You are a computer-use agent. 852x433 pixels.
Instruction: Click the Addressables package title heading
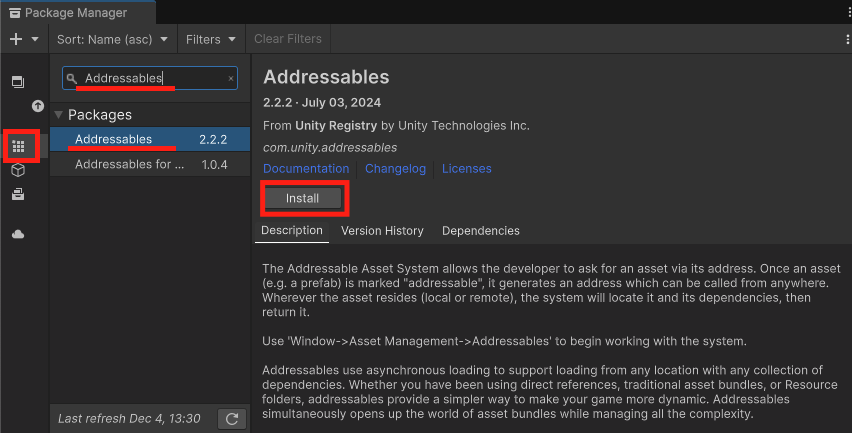click(x=326, y=77)
